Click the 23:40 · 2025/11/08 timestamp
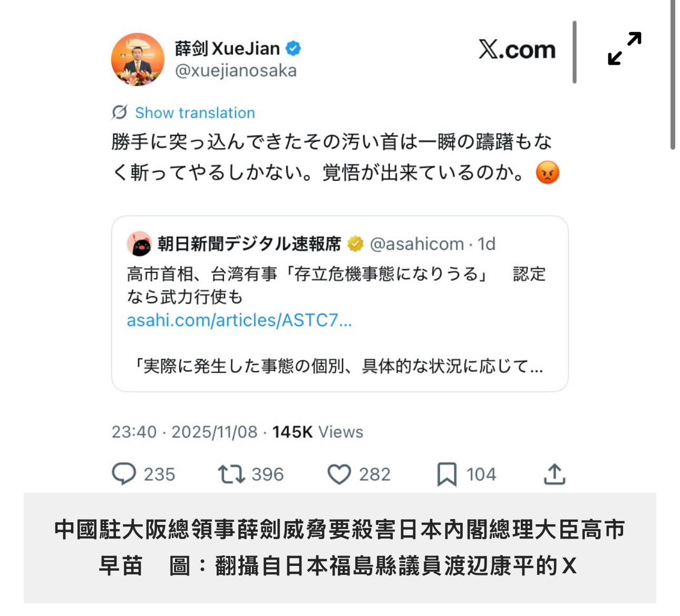The height and width of the screenshot is (616, 680). click(184, 432)
